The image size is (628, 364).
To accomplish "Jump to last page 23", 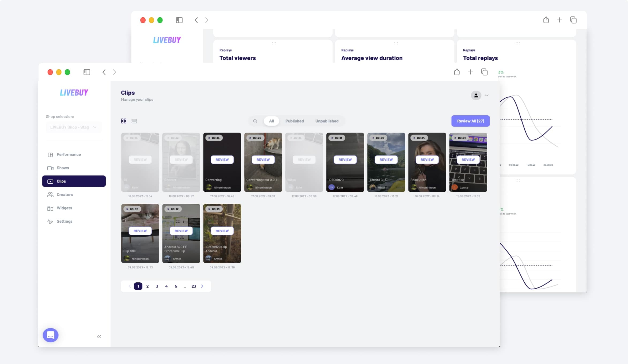I will coord(194,286).
